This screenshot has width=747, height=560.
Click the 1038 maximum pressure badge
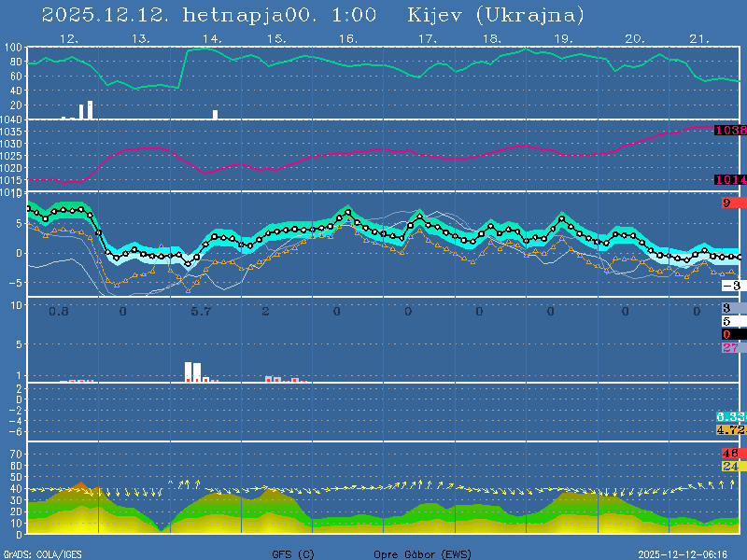[x=730, y=131]
